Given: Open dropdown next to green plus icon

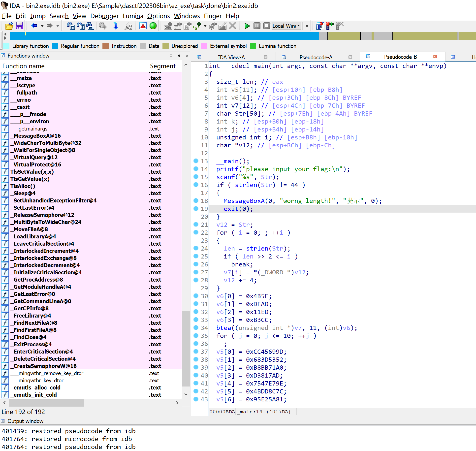Looking at the screenshot, I should [x=205, y=26].
